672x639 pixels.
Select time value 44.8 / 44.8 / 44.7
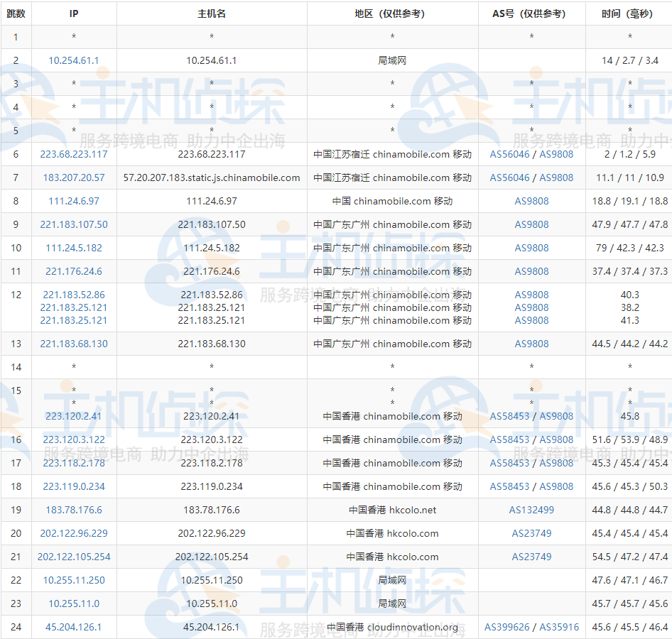pos(629,510)
